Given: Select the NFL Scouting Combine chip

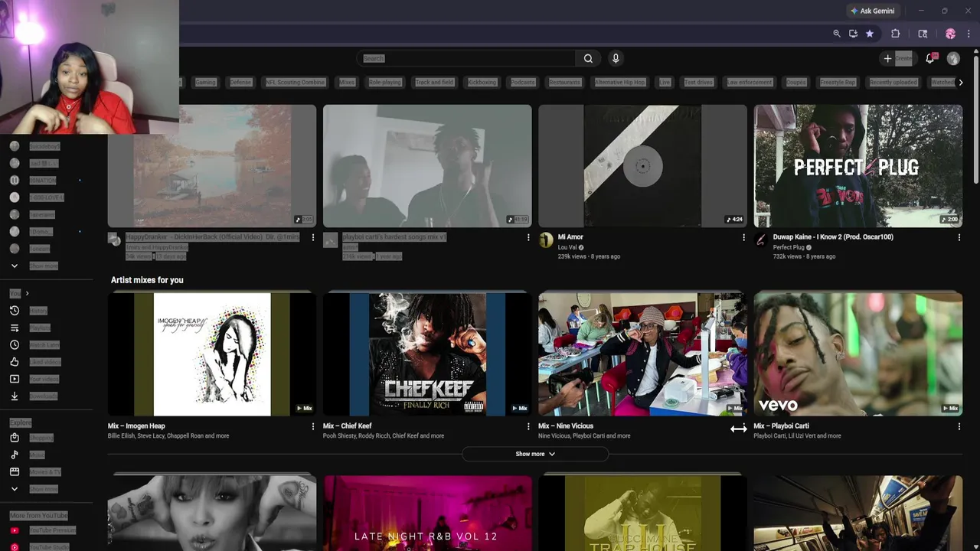Looking at the screenshot, I should tap(296, 82).
